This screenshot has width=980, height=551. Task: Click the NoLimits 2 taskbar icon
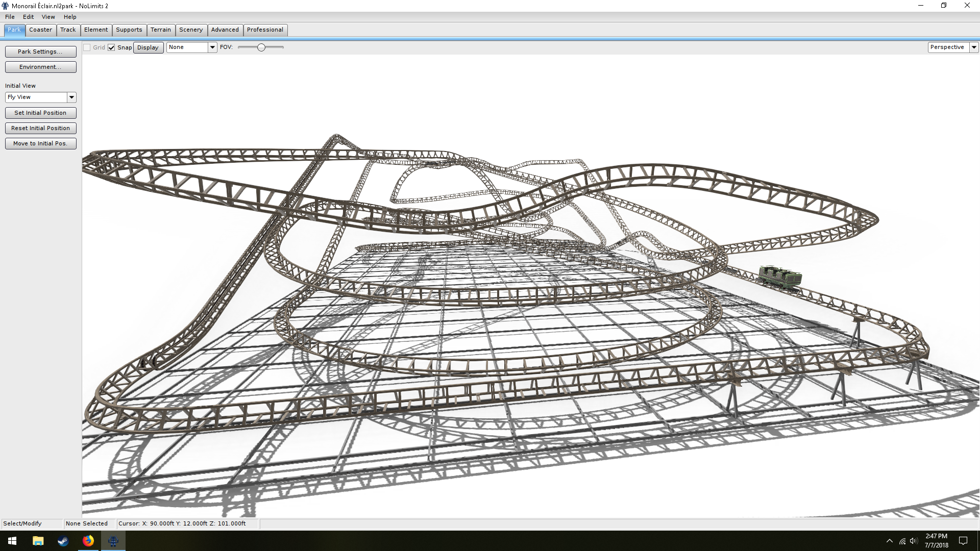[113, 541]
